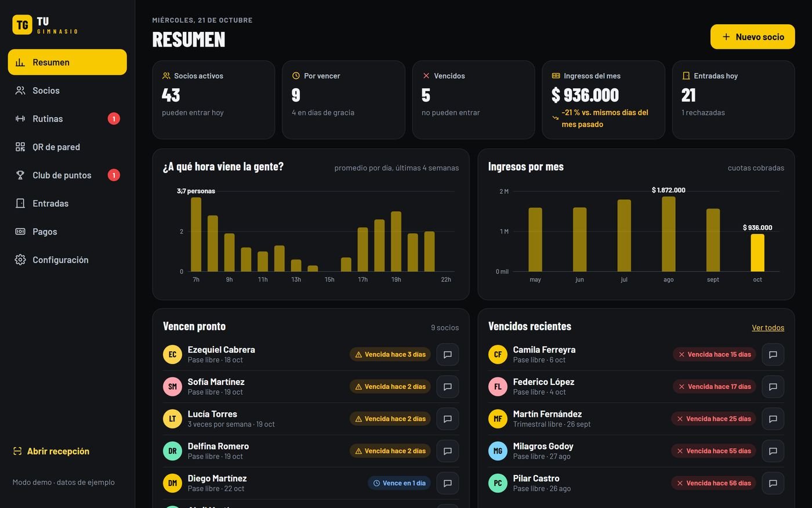The width and height of the screenshot is (812, 508).
Task: Open message for Pilar Castro
Action: coord(773,483)
